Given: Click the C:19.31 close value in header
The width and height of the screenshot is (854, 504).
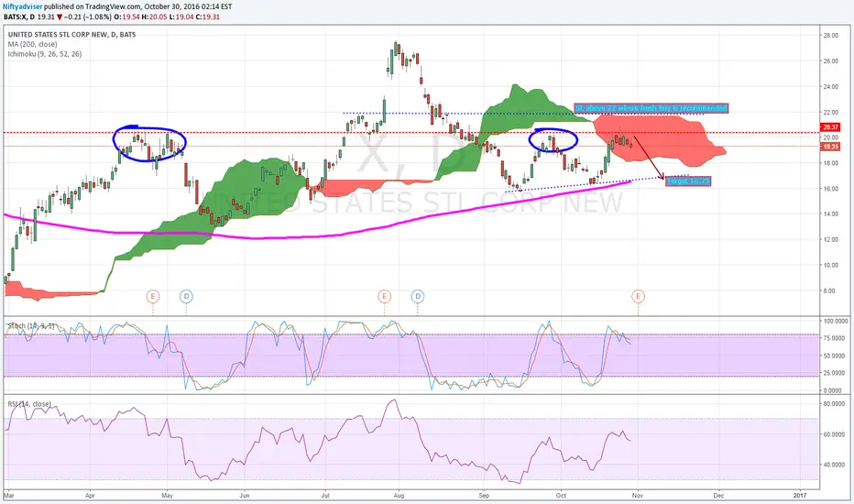Looking at the screenshot, I should point(207,16).
